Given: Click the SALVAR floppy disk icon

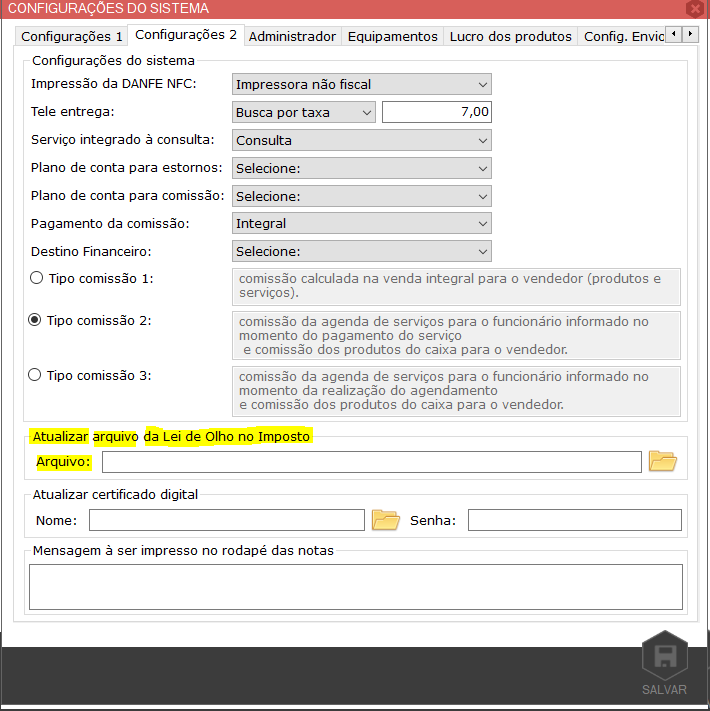Looking at the screenshot, I should [x=665, y=655].
